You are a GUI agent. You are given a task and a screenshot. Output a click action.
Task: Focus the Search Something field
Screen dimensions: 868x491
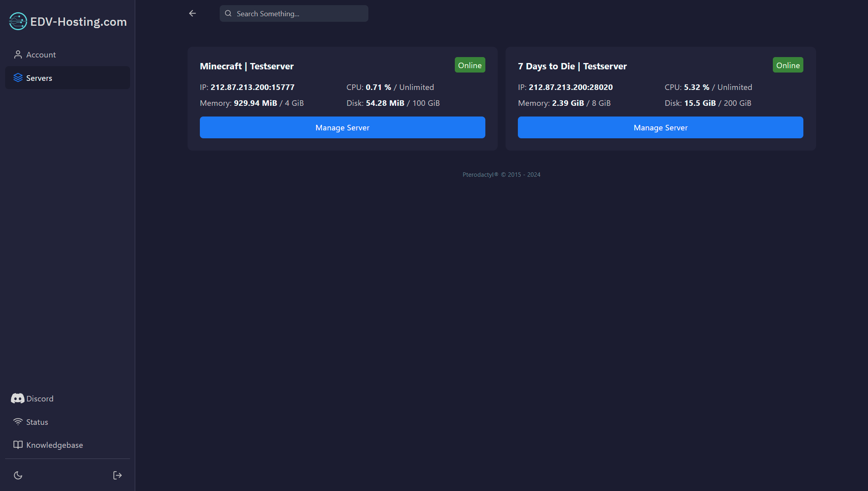point(294,13)
